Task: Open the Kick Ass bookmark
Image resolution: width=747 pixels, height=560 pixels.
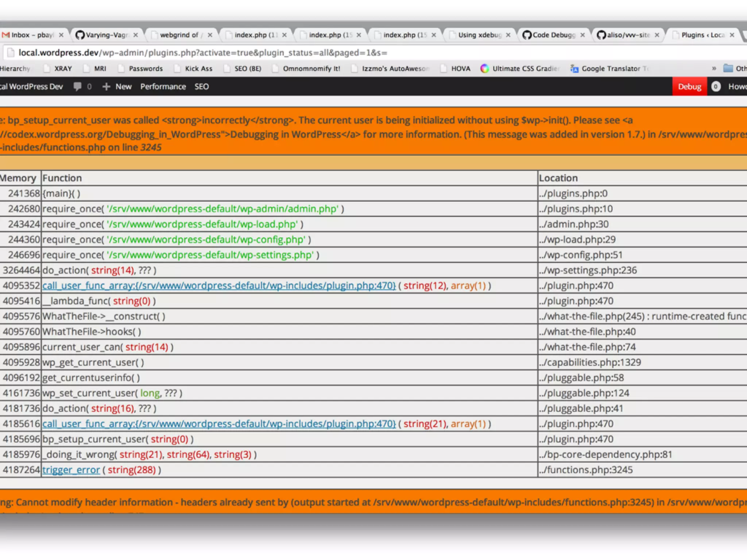Action: [194, 69]
